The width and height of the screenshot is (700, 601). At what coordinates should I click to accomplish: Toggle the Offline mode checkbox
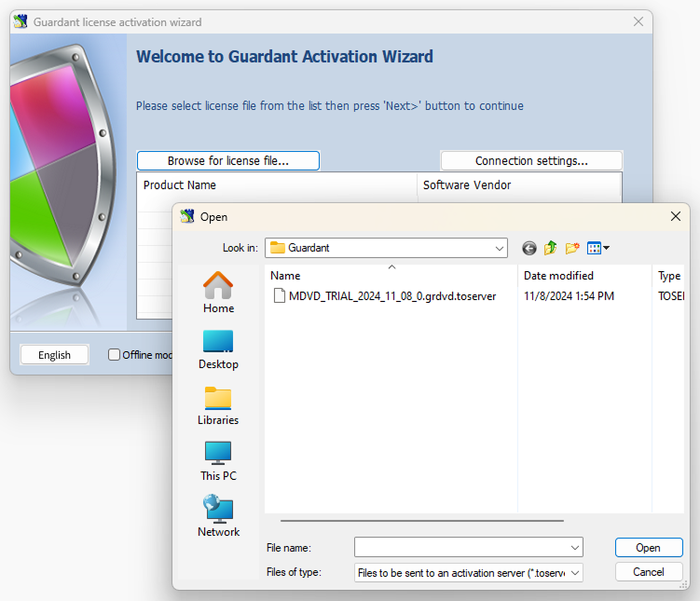click(114, 355)
